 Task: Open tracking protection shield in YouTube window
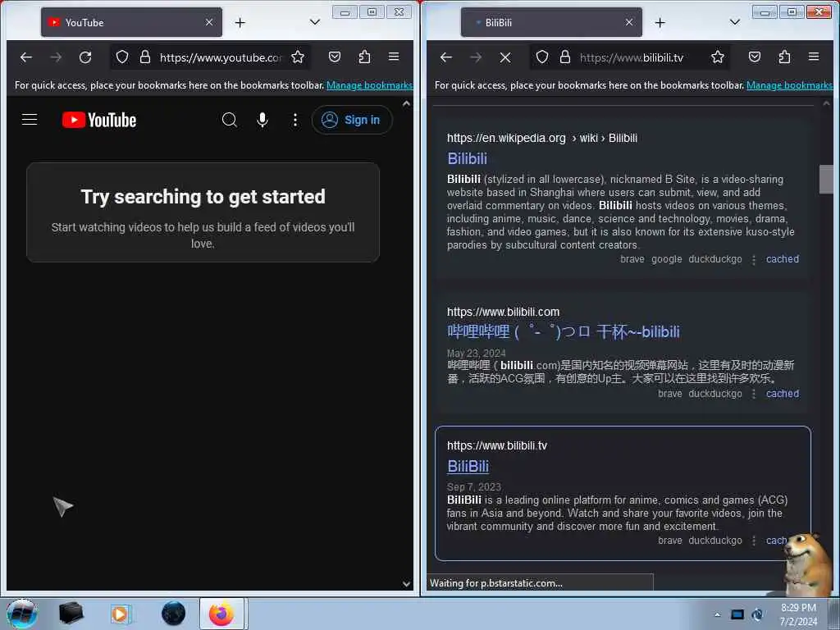tap(122, 57)
